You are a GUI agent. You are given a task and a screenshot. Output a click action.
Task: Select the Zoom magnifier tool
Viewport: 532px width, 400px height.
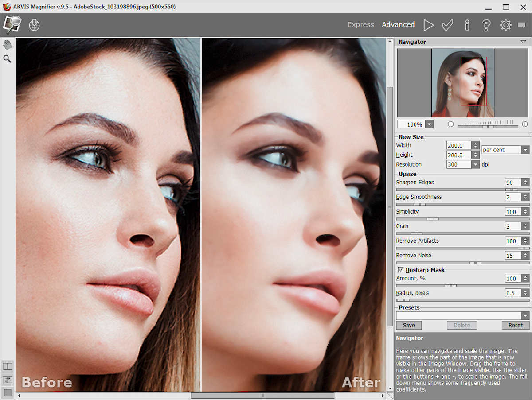tap(7, 58)
